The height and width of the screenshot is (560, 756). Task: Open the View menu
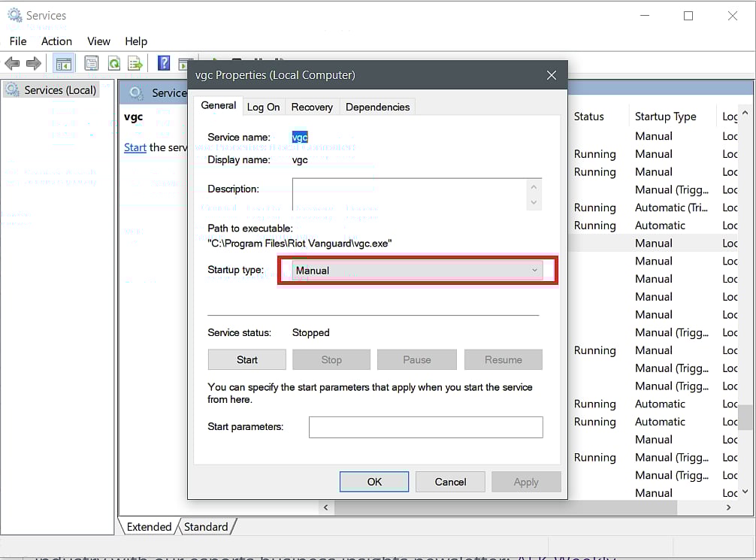[98, 41]
